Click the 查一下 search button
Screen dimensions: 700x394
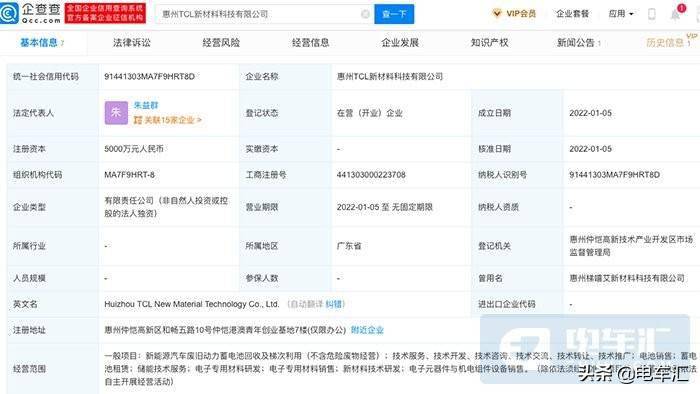point(394,14)
